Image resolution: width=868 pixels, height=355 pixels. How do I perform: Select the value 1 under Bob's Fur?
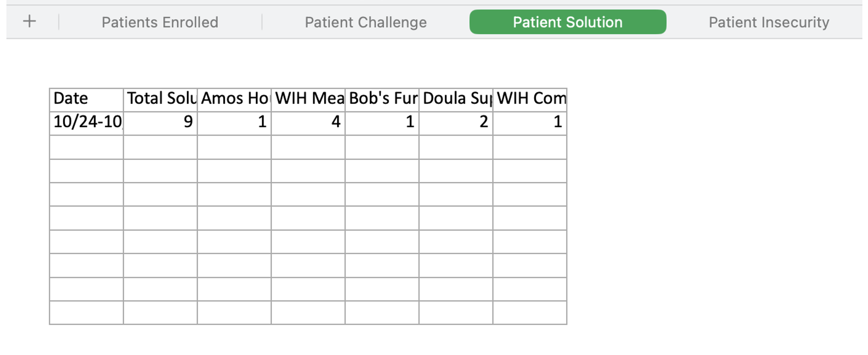coord(382,123)
